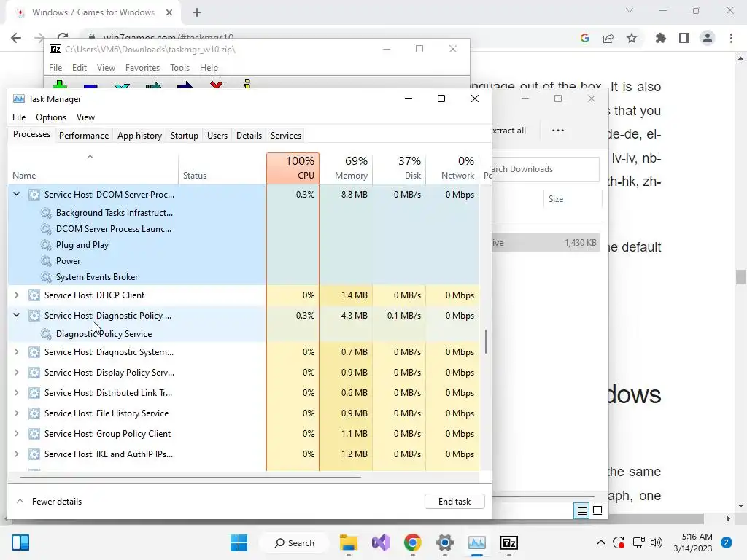Open Chrome side panel icon
The height and width of the screenshot is (560, 747).
pyautogui.click(x=684, y=38)
